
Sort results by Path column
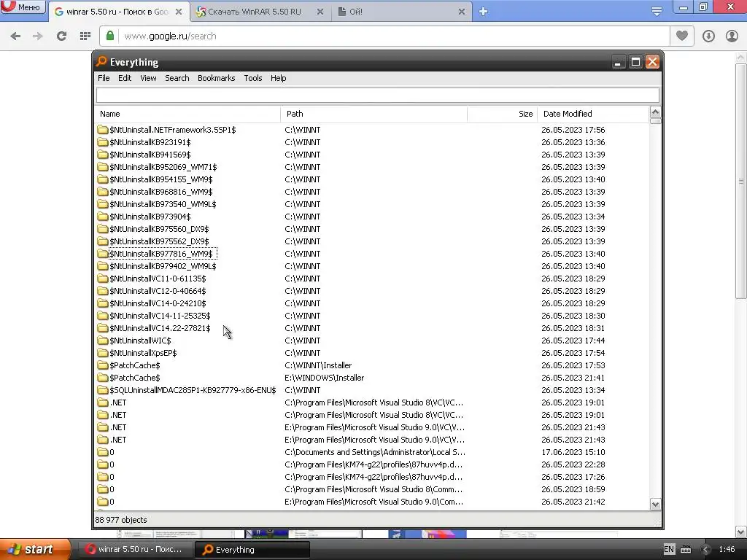[374, 114]
